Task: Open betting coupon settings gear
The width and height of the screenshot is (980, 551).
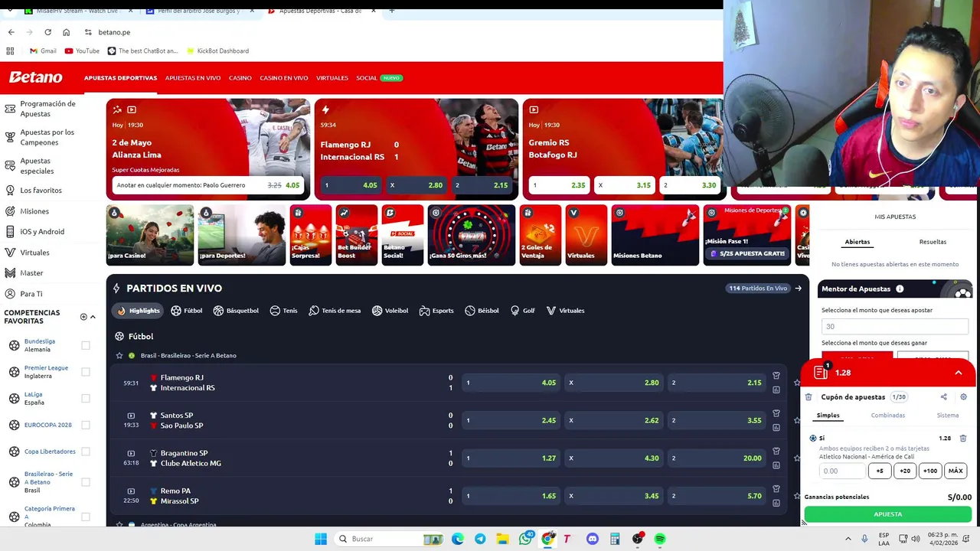Action: click(x=963, y=397)
